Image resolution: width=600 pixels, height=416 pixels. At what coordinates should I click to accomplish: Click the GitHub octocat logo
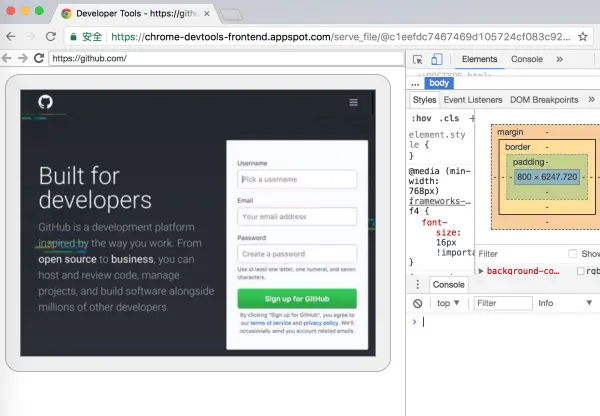45,102
